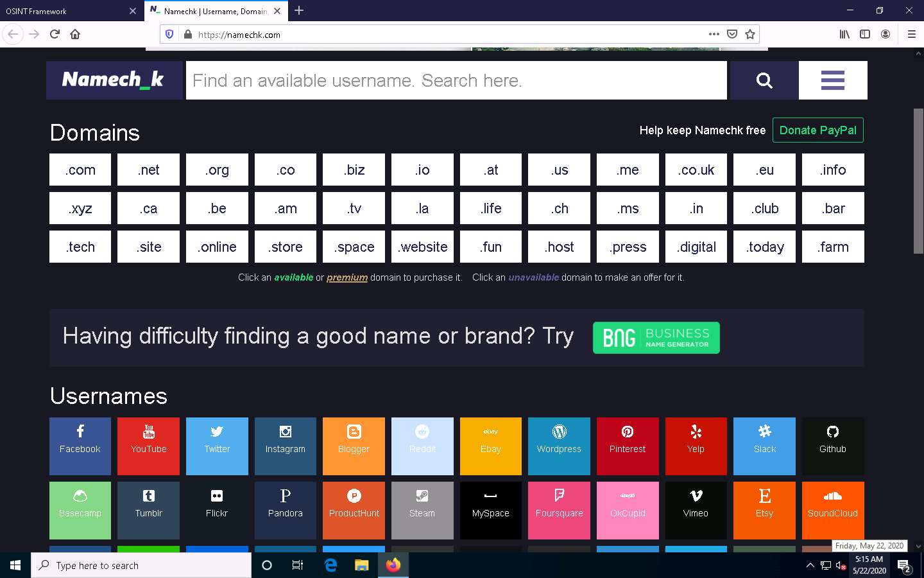Select the .io domain button
924x578 pixels.
(422, 170)
